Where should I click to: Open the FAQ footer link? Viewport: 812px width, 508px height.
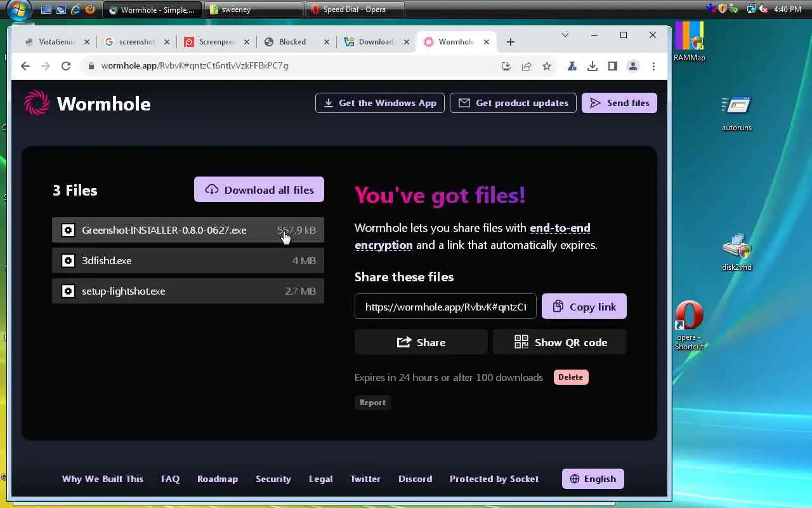tap(171, 479)
